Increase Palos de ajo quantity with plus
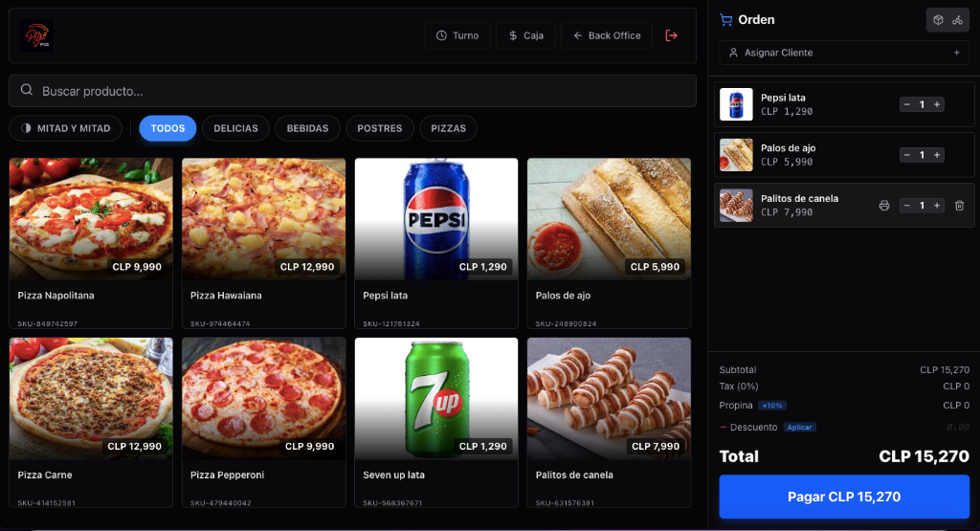 (937, 155)
